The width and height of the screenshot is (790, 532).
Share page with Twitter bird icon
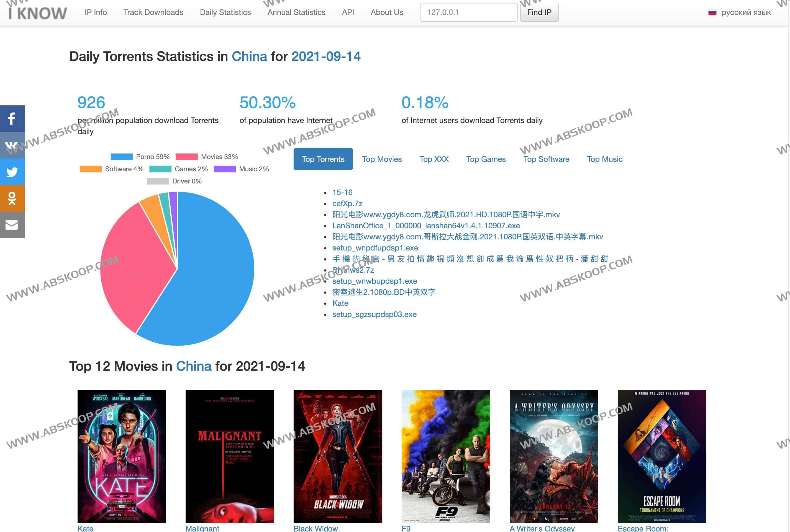[12, 172]
